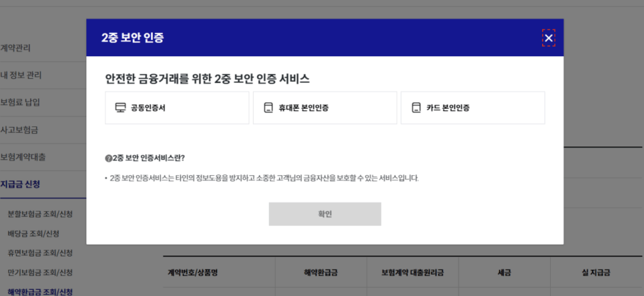The height and width of the screenshot is (296, 644).
Task: Click the question mark icon beside 2중 보안 인증서비스란
Action: tap(109, 158)
